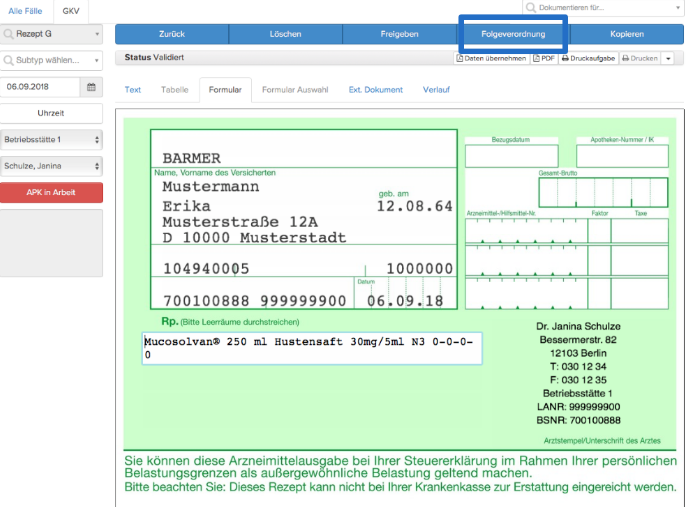Click search icon in Rezept G field
The height and width of the screenshot is (507, 691).
click(x=8, y=34)
